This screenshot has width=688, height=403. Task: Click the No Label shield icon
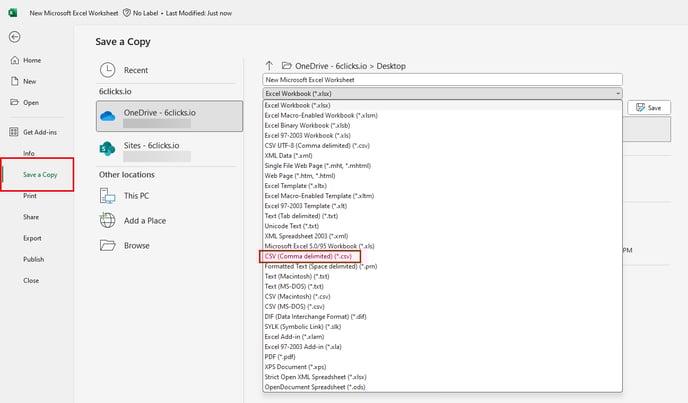pos(126,13)
